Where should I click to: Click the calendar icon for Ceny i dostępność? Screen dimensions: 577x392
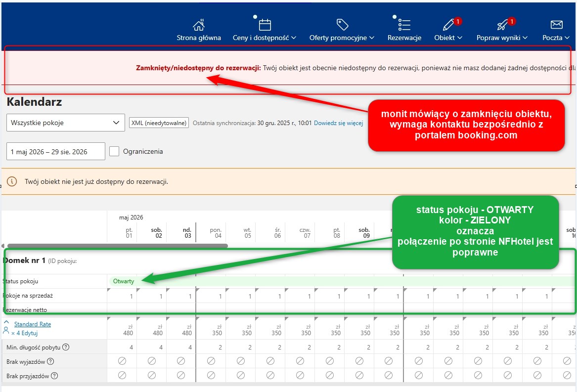(265, 25)
